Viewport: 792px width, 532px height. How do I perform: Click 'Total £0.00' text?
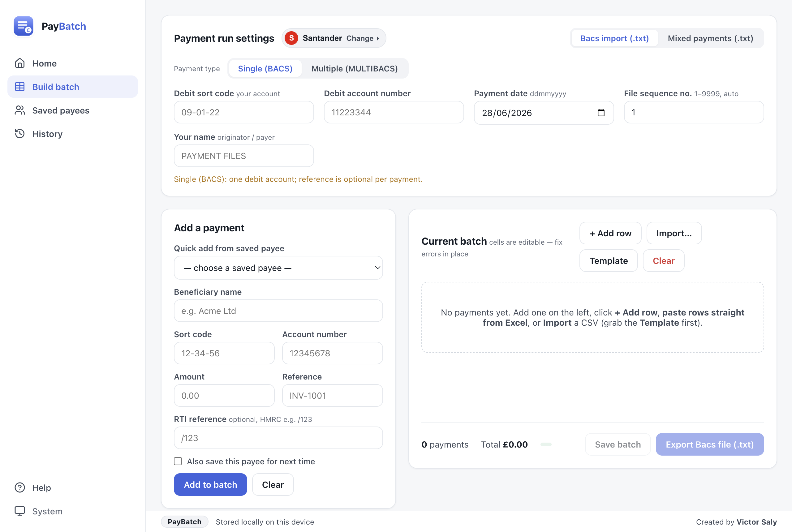pos(504,444)
